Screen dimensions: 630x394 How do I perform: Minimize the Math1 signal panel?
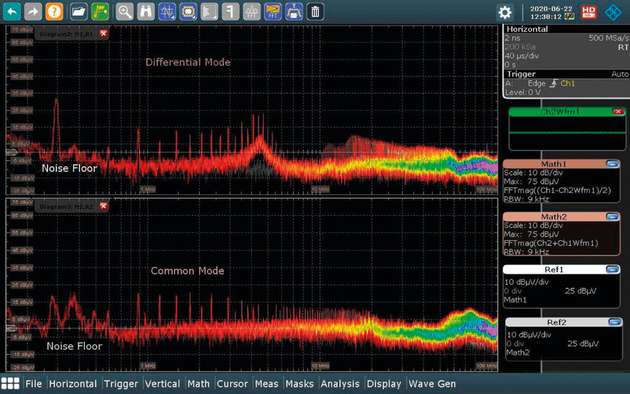612,163
